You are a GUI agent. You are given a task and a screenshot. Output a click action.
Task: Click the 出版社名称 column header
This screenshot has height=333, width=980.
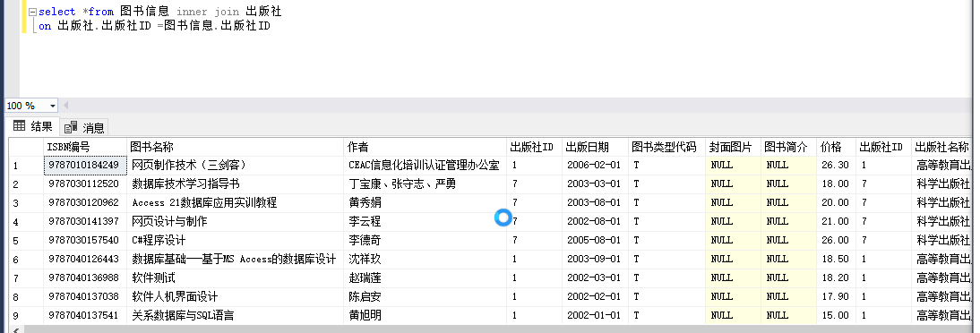(941, 148)
